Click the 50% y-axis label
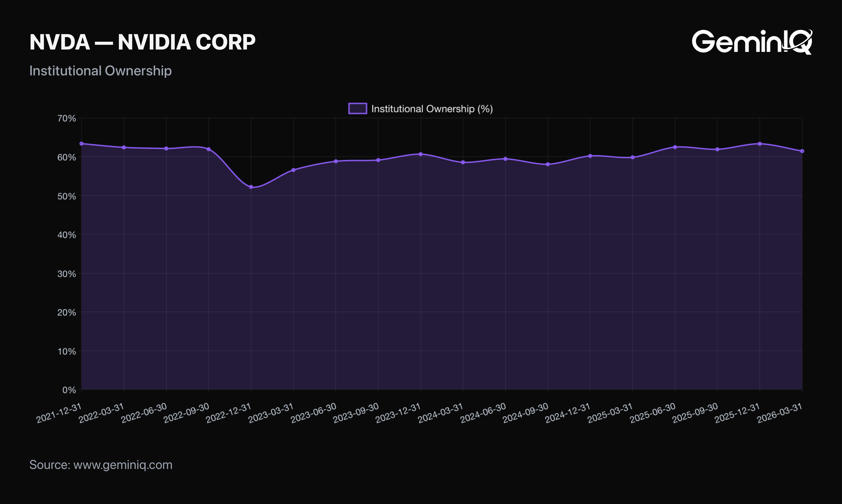This screenshot has height=504, width=842. [x=67, y=196]
